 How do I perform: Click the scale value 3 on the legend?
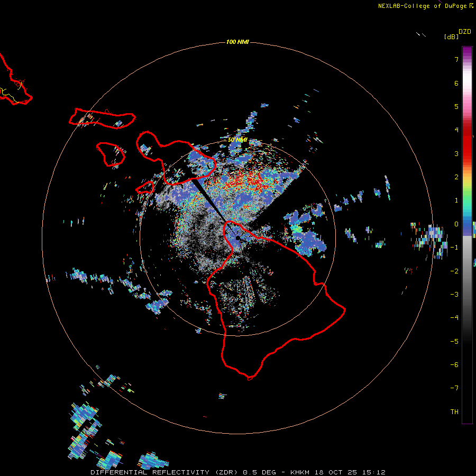tap(456, 153)
